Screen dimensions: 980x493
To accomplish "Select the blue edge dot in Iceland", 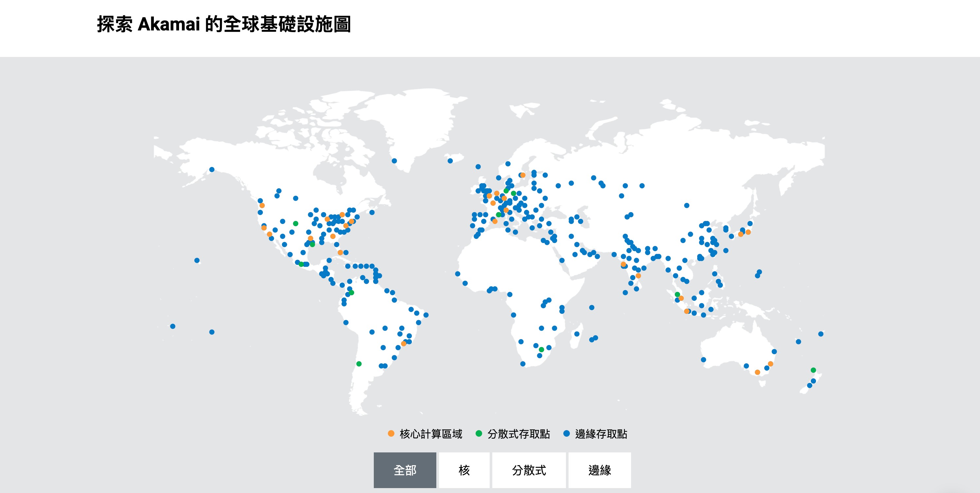I will pos(450,161).
